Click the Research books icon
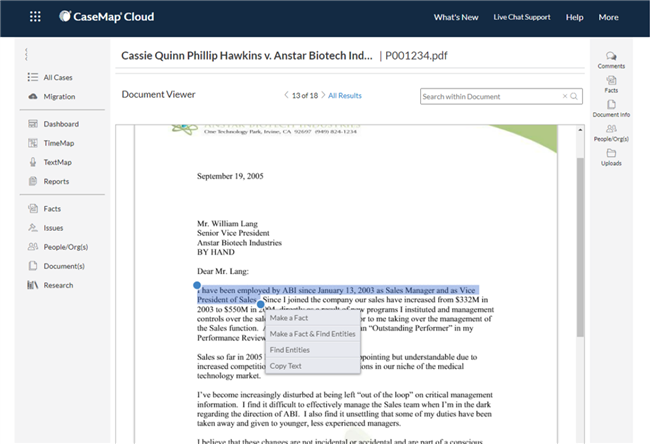Screen dimensions: 650x444 33,285
